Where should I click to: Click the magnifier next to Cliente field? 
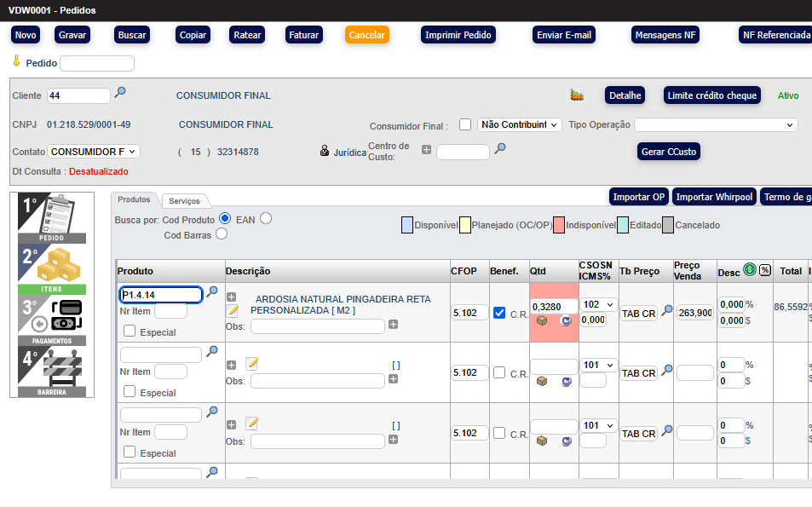[x=120, y=93]
